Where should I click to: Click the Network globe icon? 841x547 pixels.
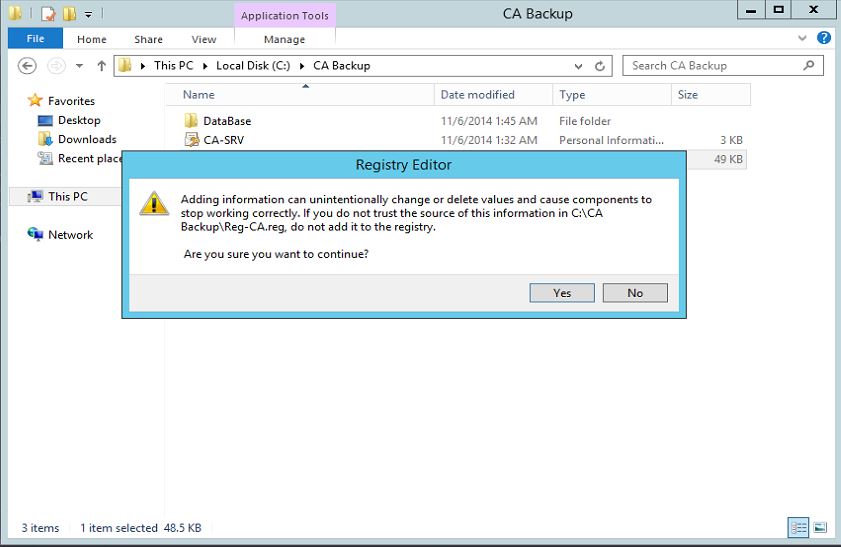pyautogui.click(x=35, y=234)
